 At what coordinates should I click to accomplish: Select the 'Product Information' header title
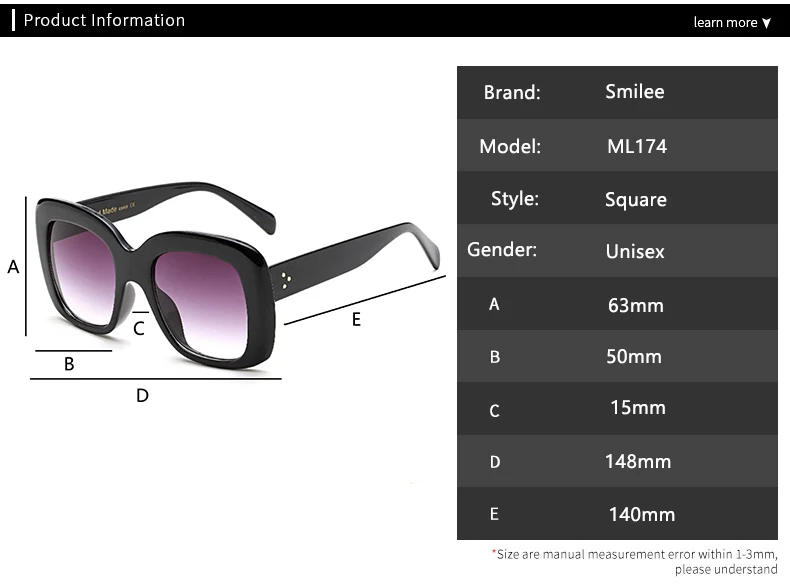[104, 20]
